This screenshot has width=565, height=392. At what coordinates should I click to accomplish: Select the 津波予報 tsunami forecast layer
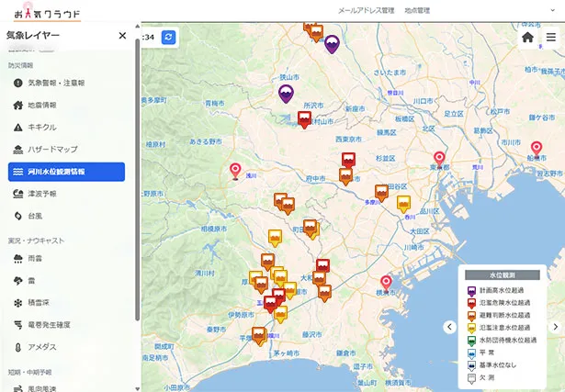41,194
